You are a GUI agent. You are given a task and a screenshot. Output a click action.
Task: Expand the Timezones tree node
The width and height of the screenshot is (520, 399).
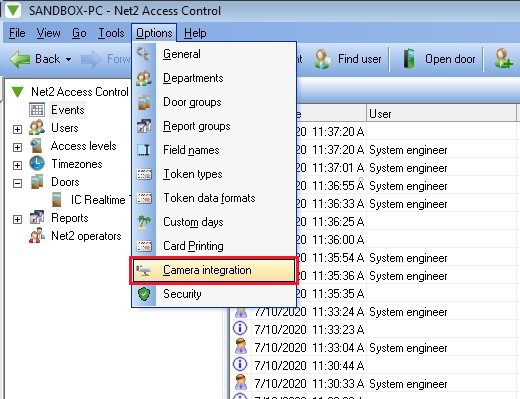pos(17,165)
